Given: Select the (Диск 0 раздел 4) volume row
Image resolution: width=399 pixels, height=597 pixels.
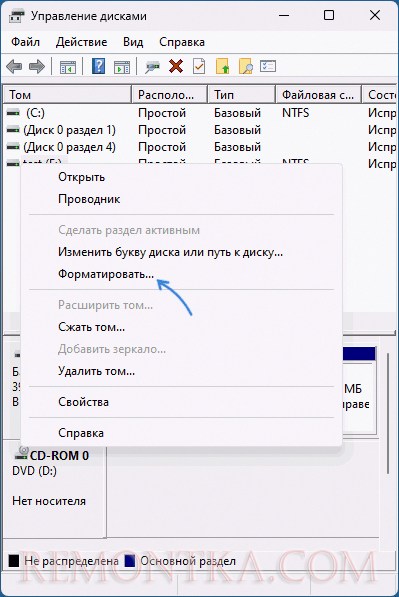Looking at the screenshot, I should point(200,147).
